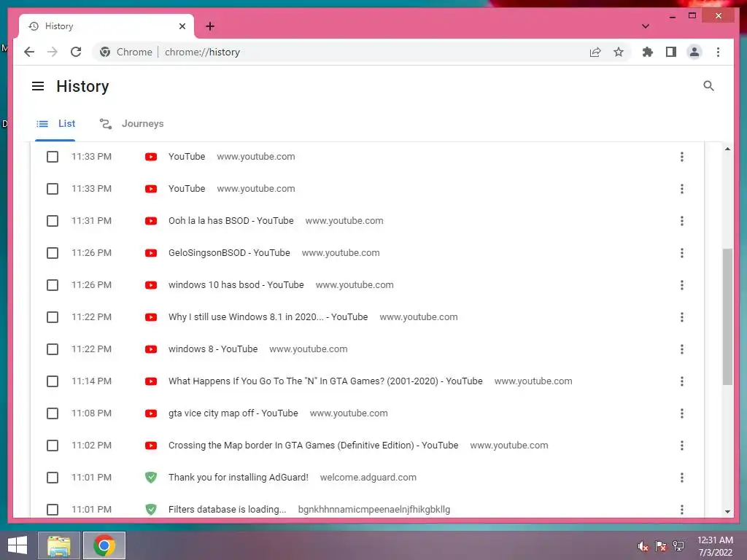Viewport: 747px width, 560px height.
Task: Open actions menu for Why I still use Windows 8.1
Action: [x=682, y=317]
